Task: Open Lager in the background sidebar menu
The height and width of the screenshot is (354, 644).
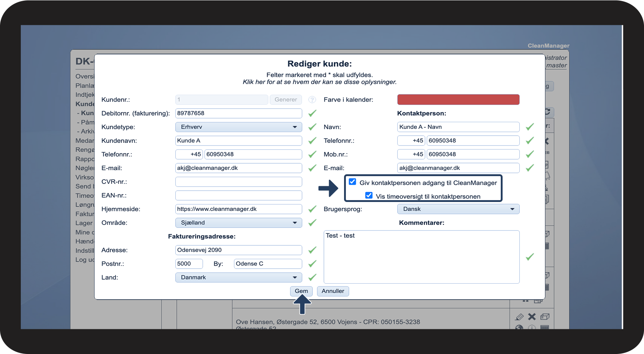Action: tap(84, 223)
